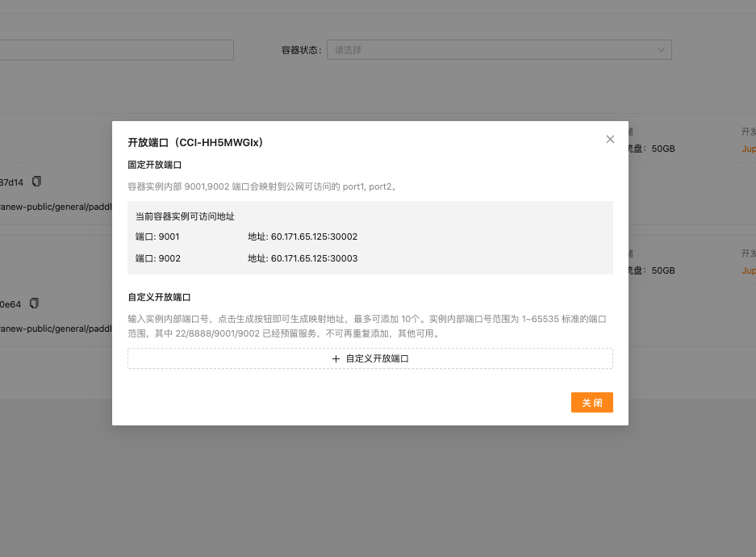Click the orange 关闭 button
This screenshot has height=557, width=756.
coord(591,403)
